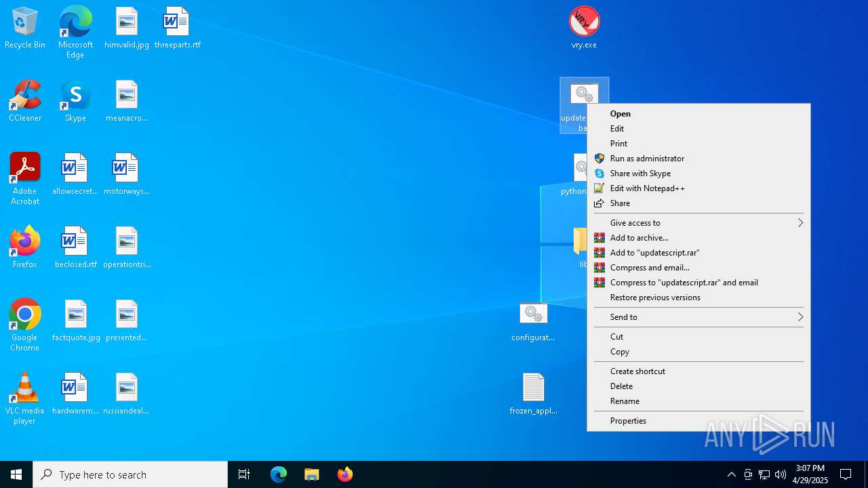Image resolution: width=868 pixels, height=488 pixels.
Task: Choose Open in the context menu
Action: [x=698, y=114]
